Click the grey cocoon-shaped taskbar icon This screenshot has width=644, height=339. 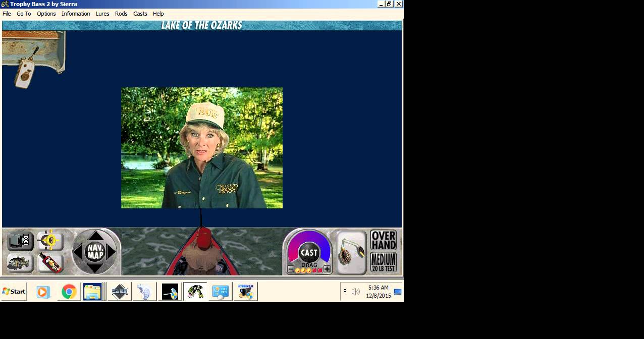(144, 292)
